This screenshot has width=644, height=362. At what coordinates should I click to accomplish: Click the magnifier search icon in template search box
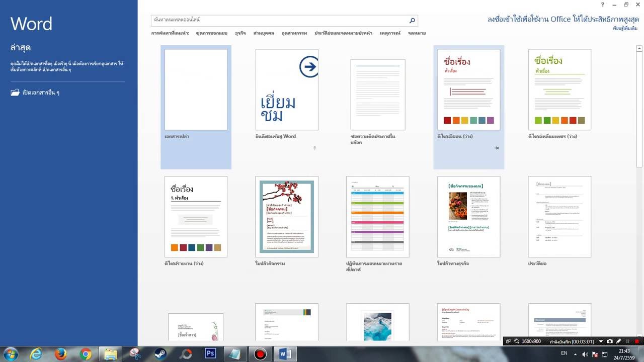click(x=412, y=20)
